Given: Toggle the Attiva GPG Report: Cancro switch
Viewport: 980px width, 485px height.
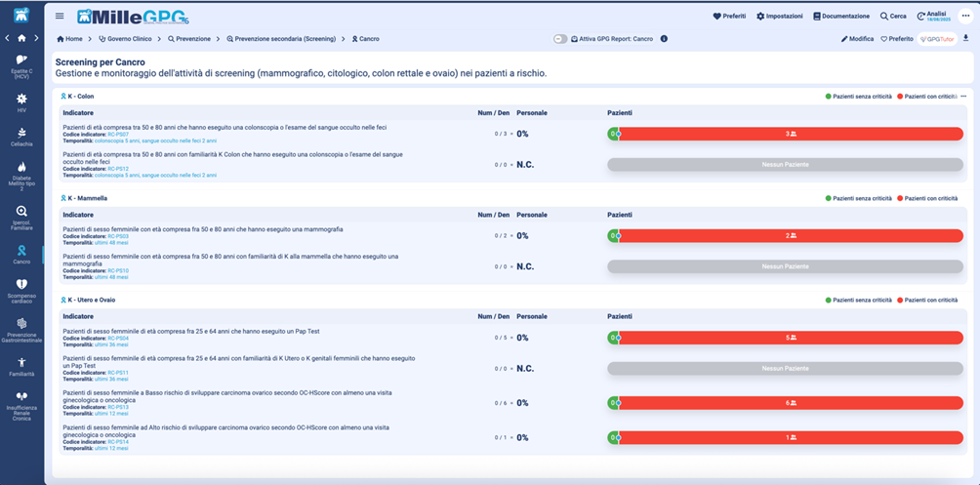Looking at the screenshot, I should click(560, 39).
